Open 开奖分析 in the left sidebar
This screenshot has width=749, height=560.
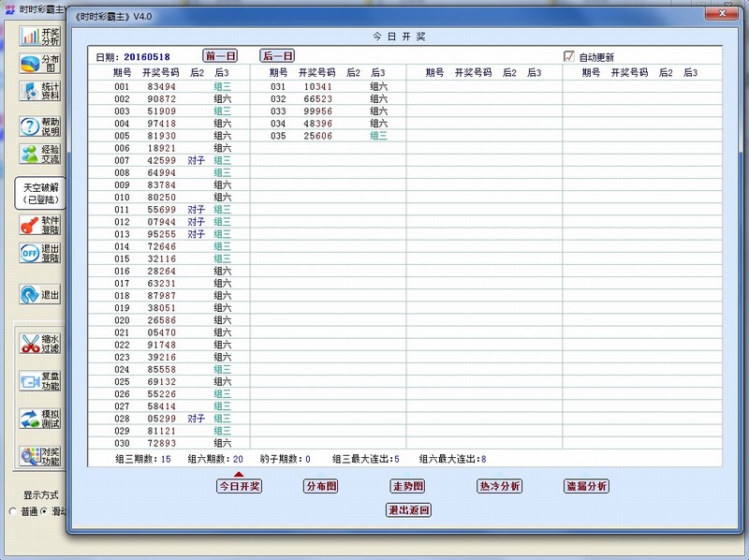tap(31, 37)
